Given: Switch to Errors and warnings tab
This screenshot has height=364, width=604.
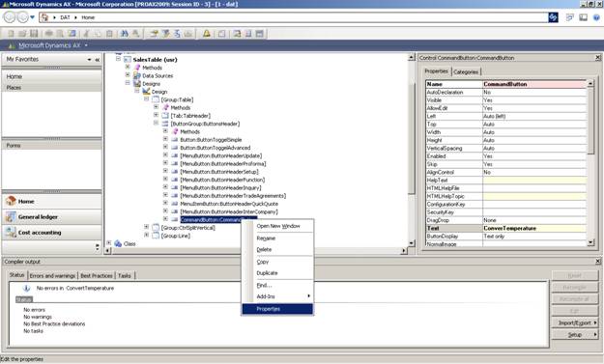Looking at the screenshot, I should pyautogui.click(x=52, y=275).
